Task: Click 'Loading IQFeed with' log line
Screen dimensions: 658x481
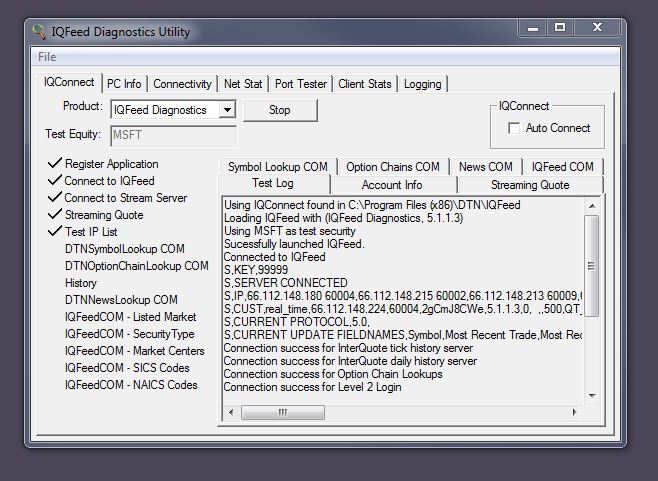Action: coord(344,218)
